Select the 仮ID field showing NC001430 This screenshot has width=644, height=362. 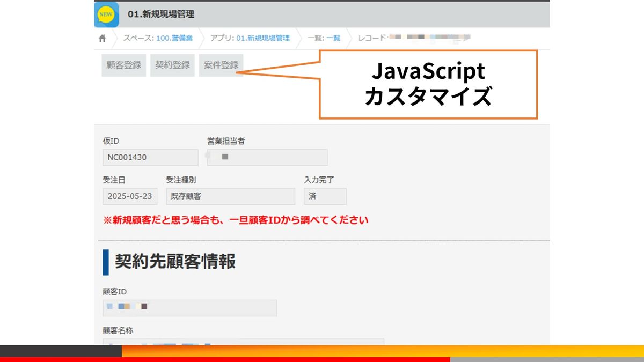150,157
